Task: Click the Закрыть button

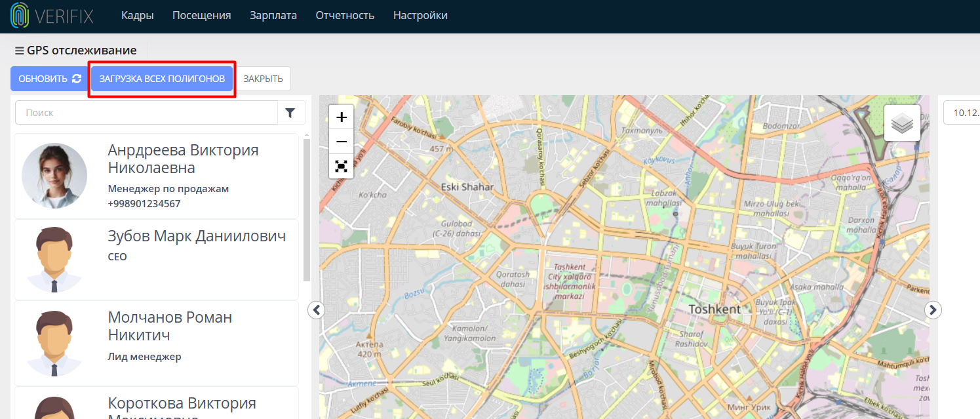Action: point(263,79)
